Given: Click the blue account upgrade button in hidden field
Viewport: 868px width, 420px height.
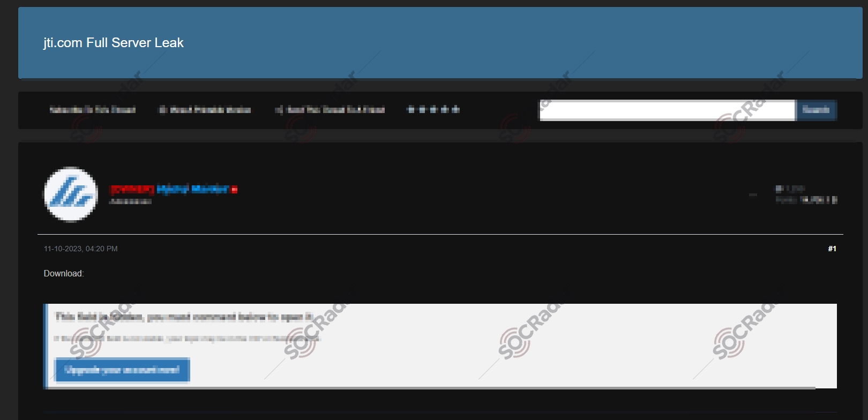Looking at the screenshot, I should point(122,370).
